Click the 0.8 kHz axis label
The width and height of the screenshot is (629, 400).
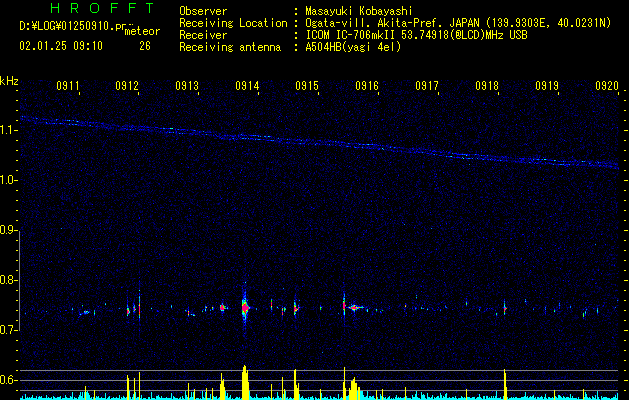[9, 280]
